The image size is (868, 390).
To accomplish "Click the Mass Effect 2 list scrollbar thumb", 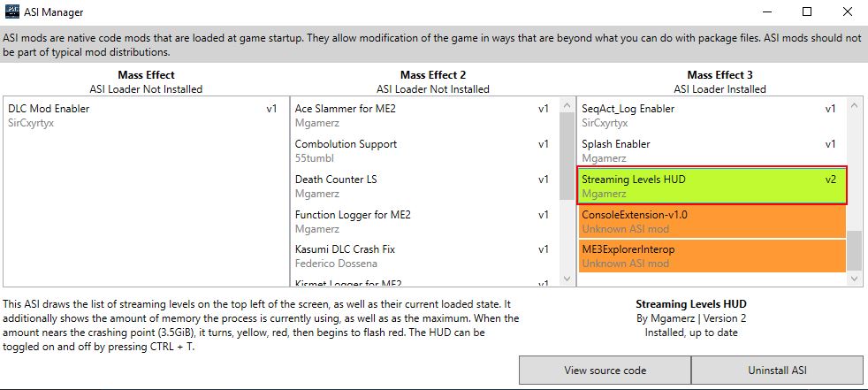I will point(567,156).
